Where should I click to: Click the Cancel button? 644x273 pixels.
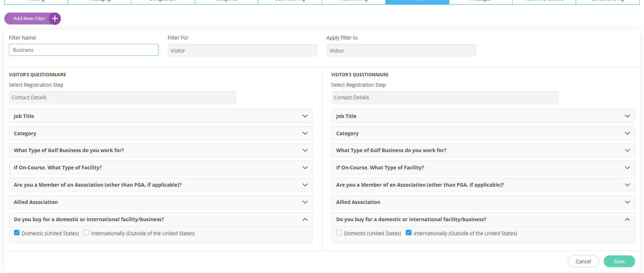pos(583,261)
